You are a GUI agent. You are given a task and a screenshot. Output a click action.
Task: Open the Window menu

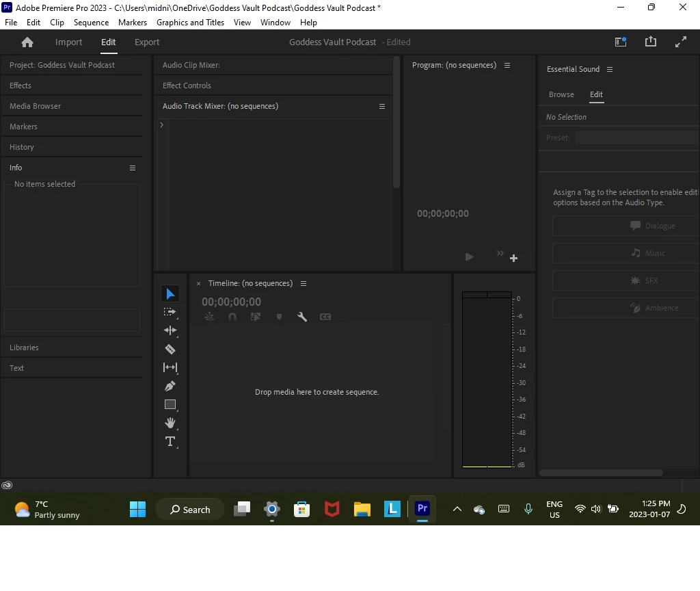point(275,23)
